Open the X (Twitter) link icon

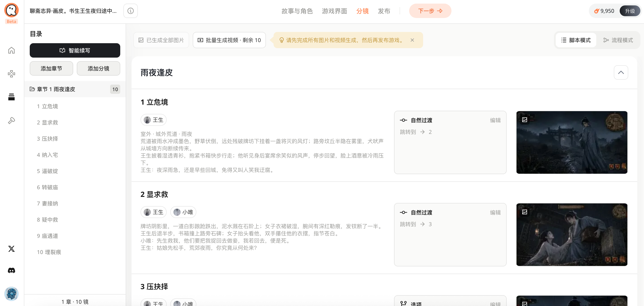(11, 249)
